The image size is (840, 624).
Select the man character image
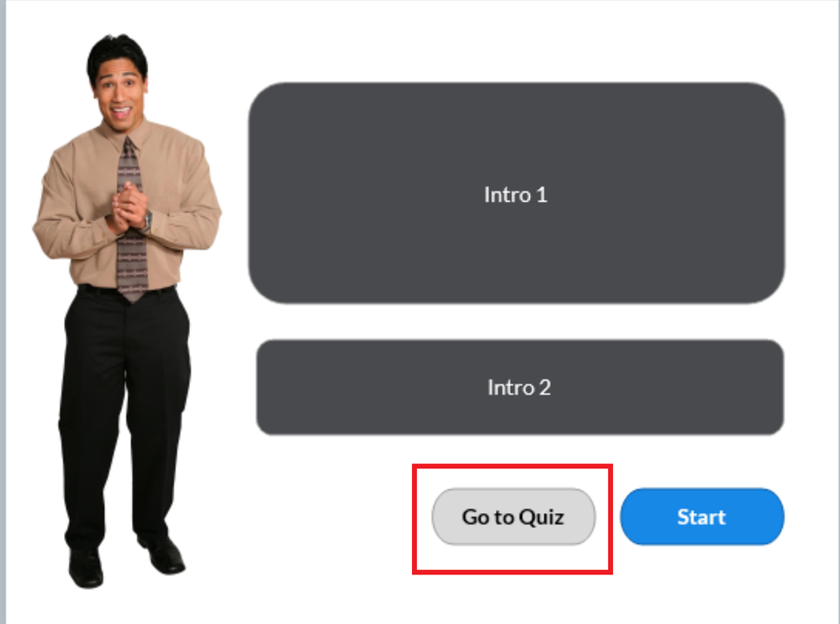click(126, 310)
